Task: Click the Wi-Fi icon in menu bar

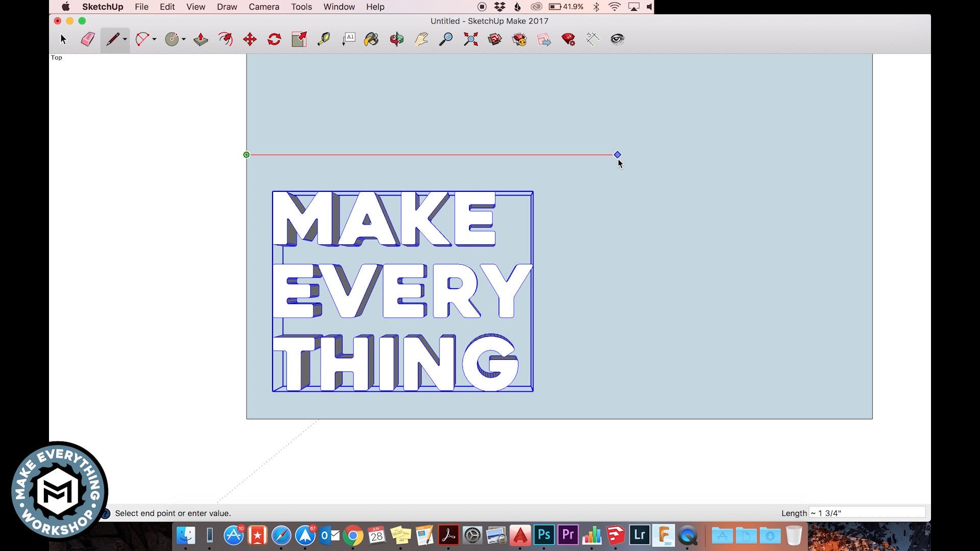Action: 615,7
